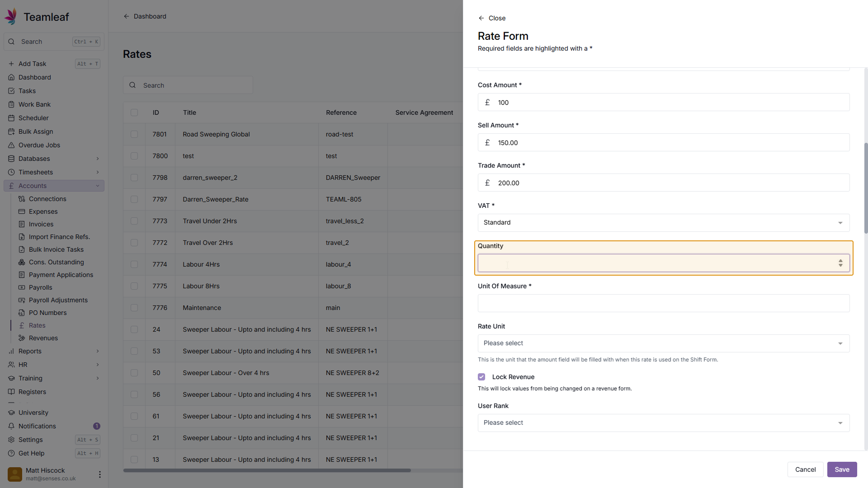Click Cancel in the Rate Form
The width and height of the screenshot is (868, 488).
(805, 469)
